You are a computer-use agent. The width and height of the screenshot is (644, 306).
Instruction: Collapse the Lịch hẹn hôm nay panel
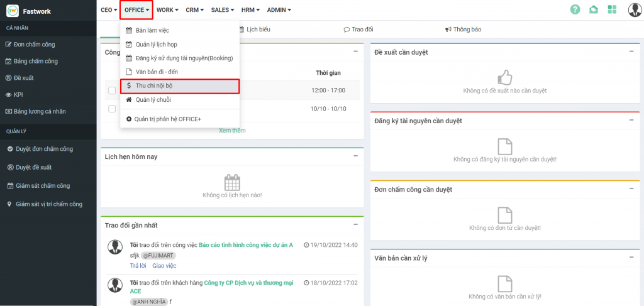pyautogui.click(x=355, y=156)
